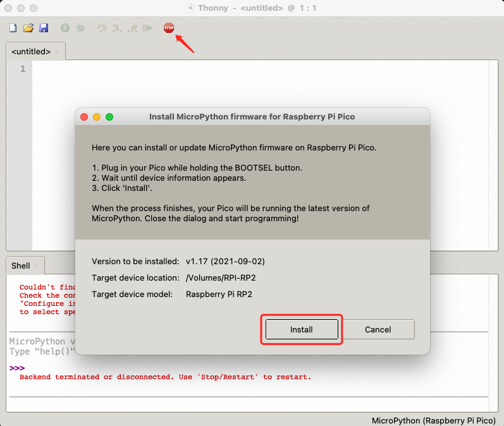
Task: Click the firmware dialog title bar text
Action: point(252,117)
